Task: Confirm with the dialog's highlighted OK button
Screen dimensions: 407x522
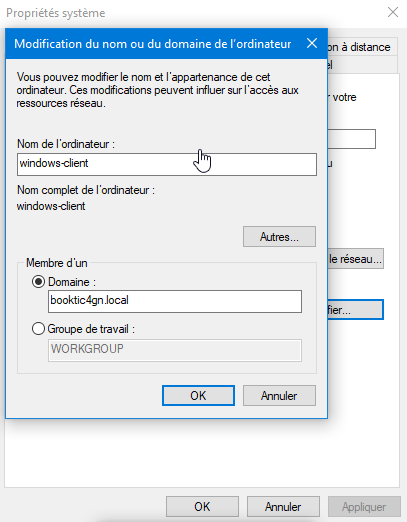Action: 198,396
